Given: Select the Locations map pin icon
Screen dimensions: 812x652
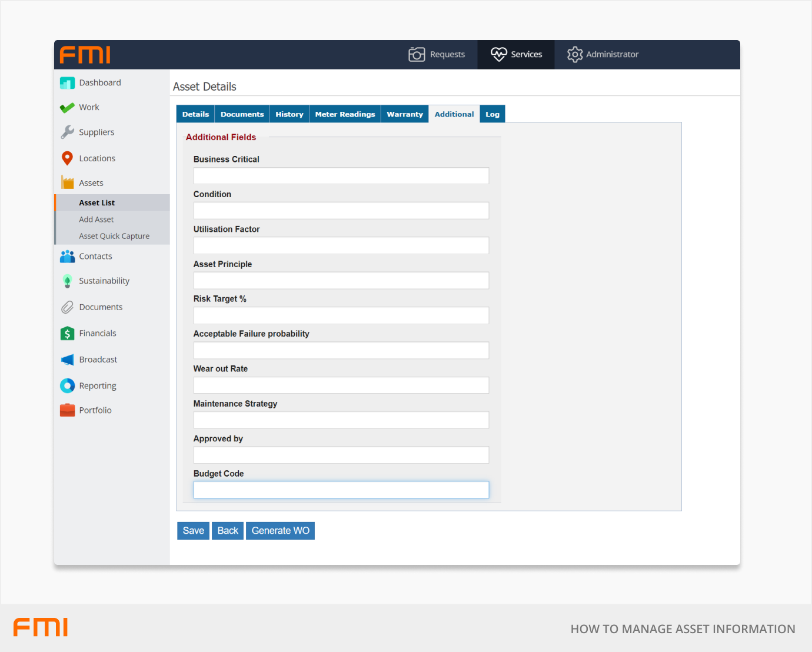Looking at the screenshot, I should click(67, 158).
